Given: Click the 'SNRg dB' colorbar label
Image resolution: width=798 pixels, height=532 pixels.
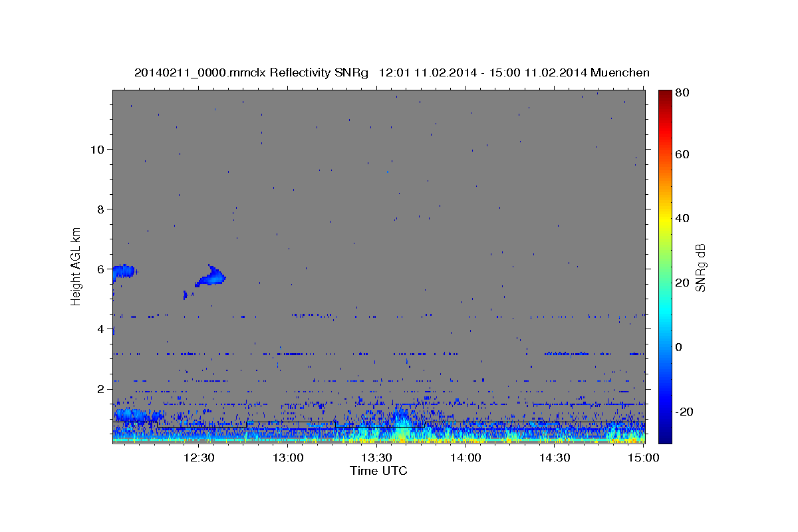Looking at the screenshot, I should pos(700,267).
